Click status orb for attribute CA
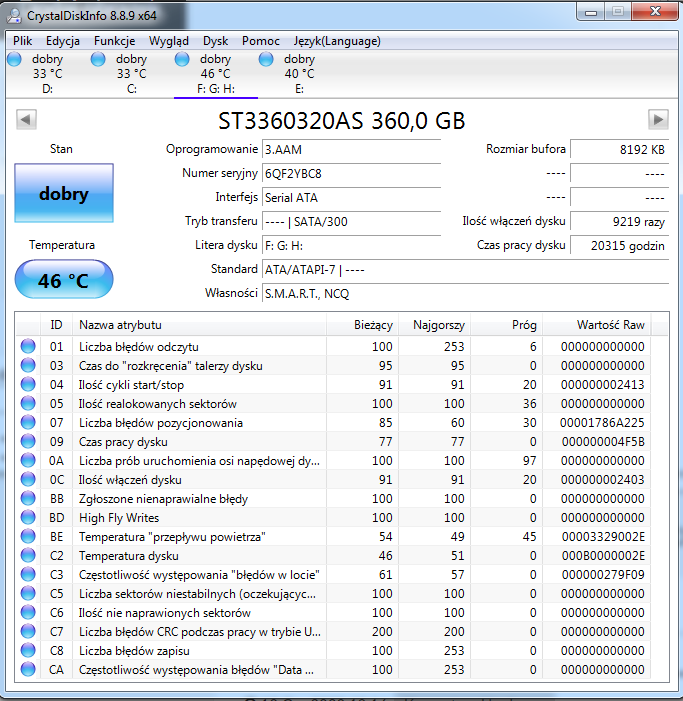Screen dimensions: 683x701 point(28,669)
